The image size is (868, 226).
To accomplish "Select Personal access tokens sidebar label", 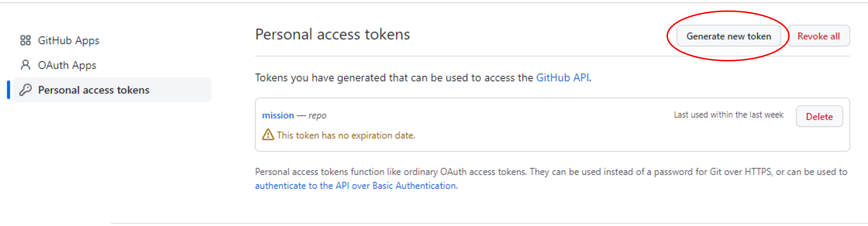I will [x=93, y=90].
